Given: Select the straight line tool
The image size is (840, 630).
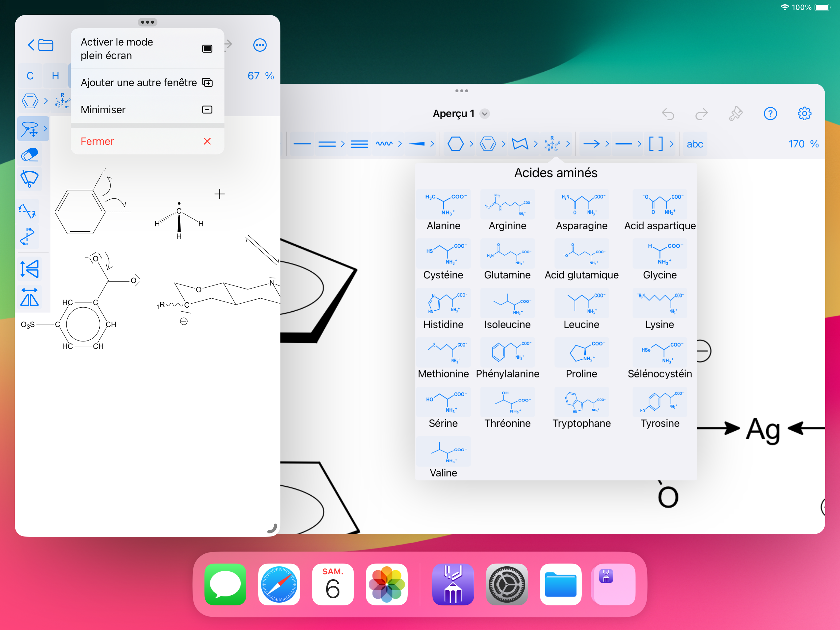Looking at the screenshot, I should click(x=624, y=144).
